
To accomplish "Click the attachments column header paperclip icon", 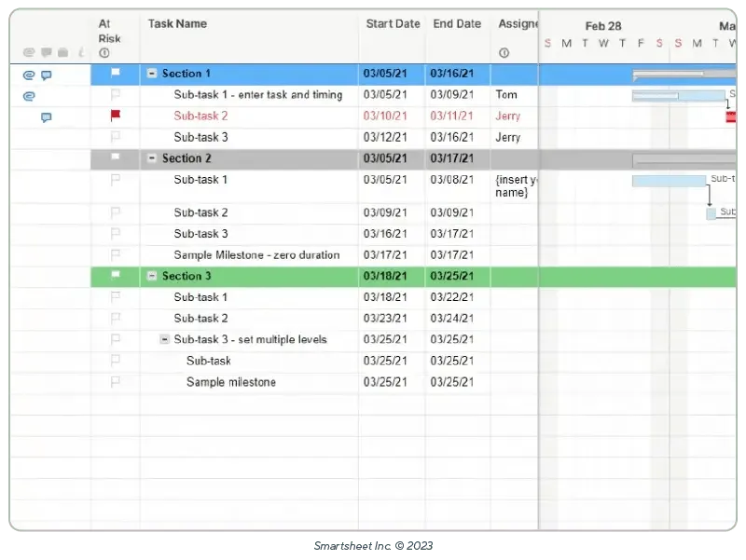I will point(29,52).
